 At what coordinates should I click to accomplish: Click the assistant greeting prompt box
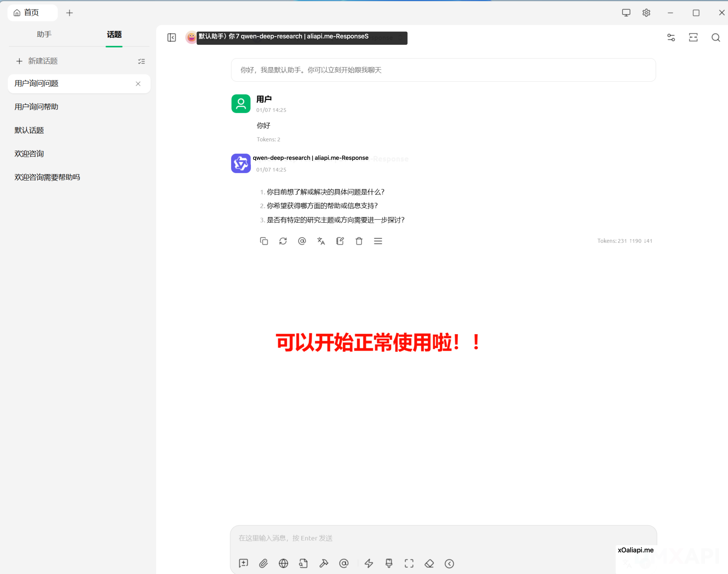[x=443, y=70]
